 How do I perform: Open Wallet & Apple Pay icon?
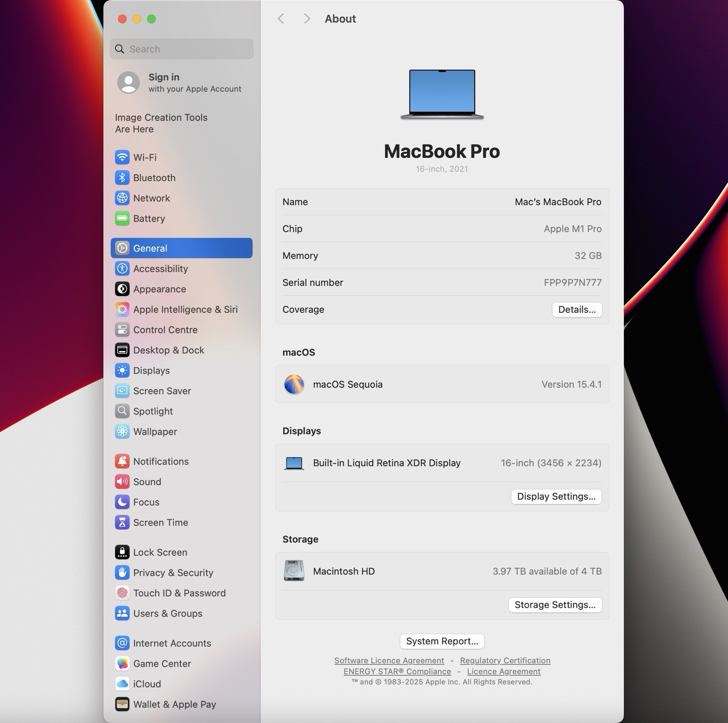point(122,704)
